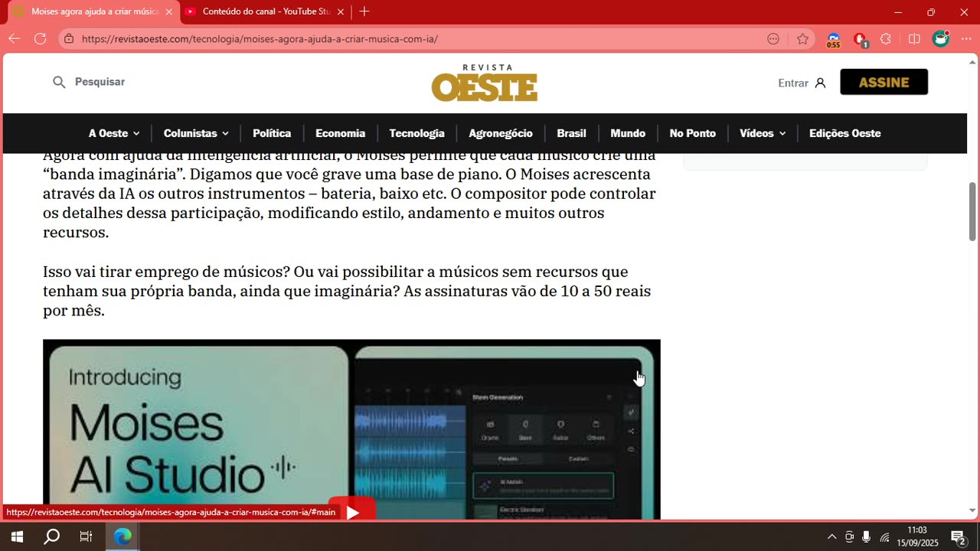Open the clock and date flyout

pos(917,536)
